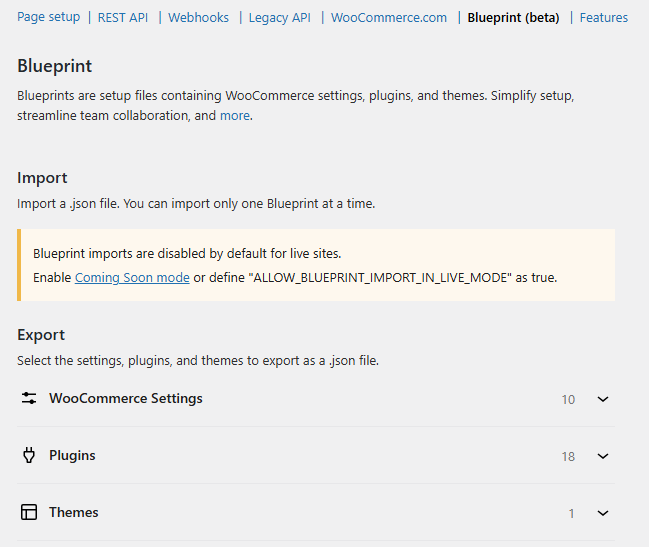Screen dimensions: 649x547
Task: Click the WooCommerce Settings row label
Action: [126, 398]
